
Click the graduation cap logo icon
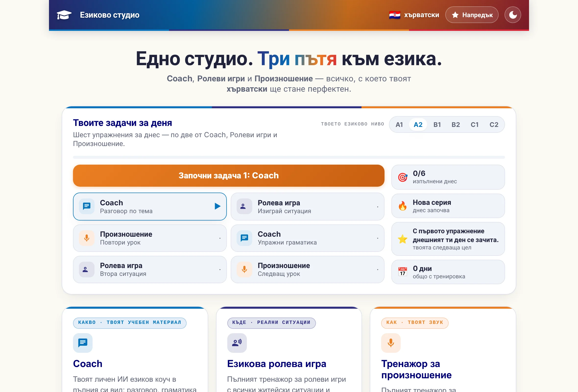(x=64, y=15)
